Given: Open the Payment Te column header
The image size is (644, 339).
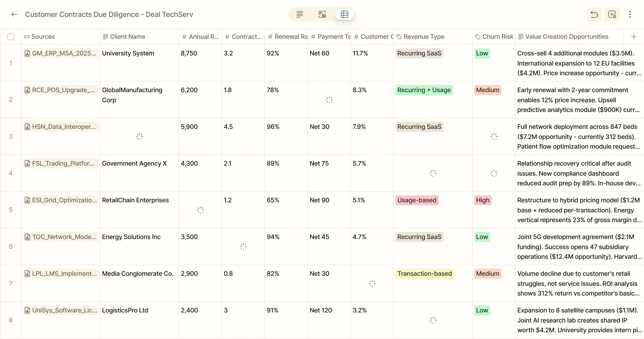Looking at the screenshot, I should click(x=329, y=37).
